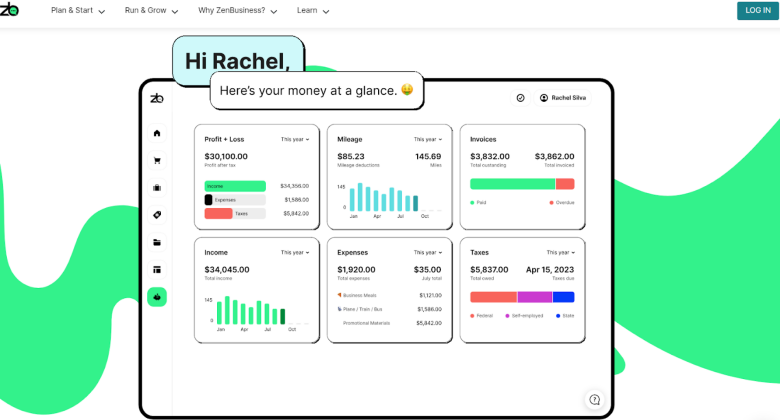Expand the Run & Grow menu

coord(151,10)
